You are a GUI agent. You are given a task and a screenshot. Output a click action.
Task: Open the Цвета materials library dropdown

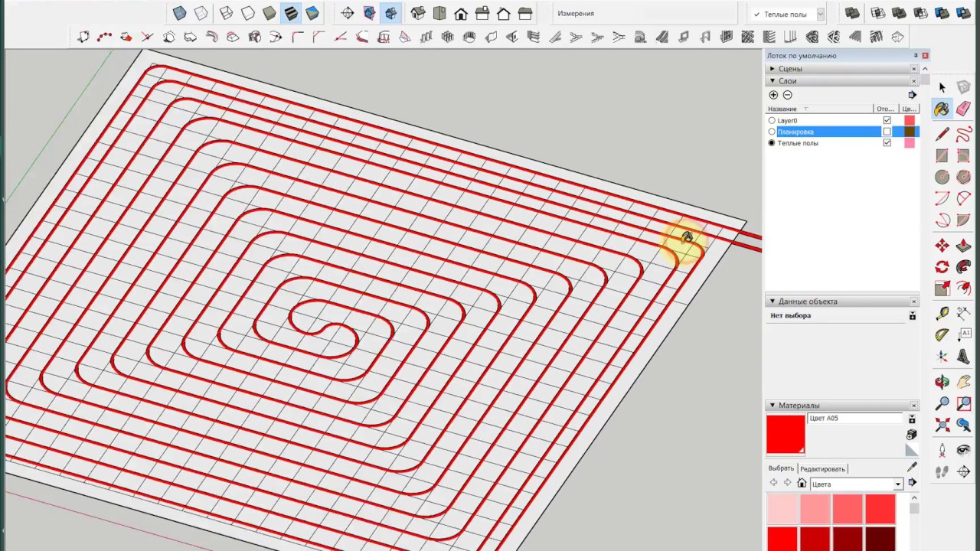tap(898, 484)
